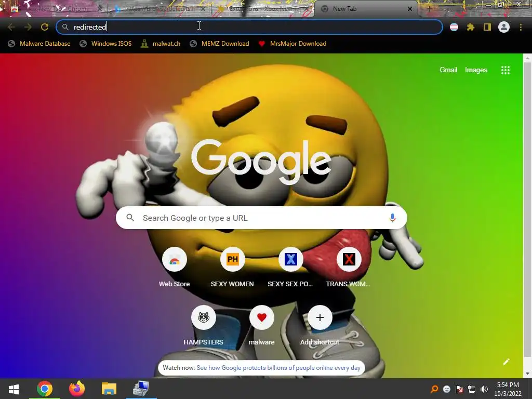Screen dimensions: 532x399
Task: Open the computer app on taskbar
Action: (x=141, y=389)
